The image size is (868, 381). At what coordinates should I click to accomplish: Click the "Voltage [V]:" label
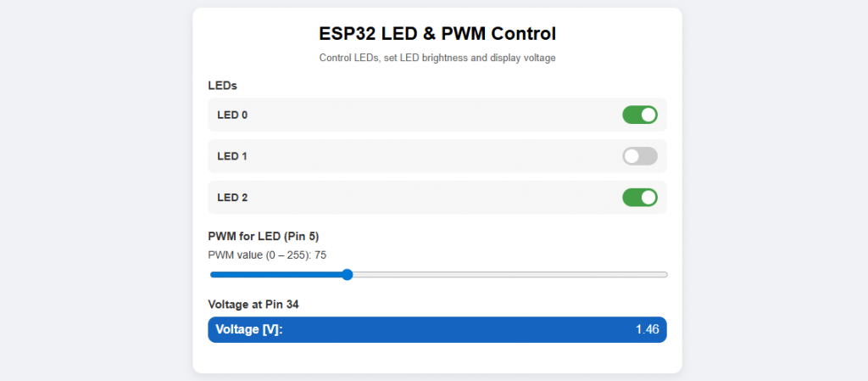click(249, 329)
